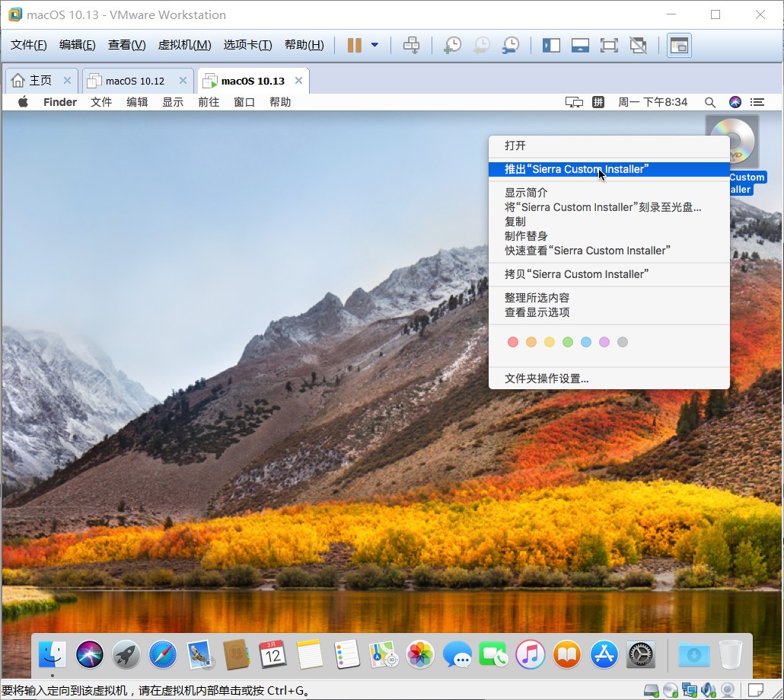The height and width of the screenshot is (700, 784).
Task: Open Launchpad from the Dock
Action: point(126,654)
